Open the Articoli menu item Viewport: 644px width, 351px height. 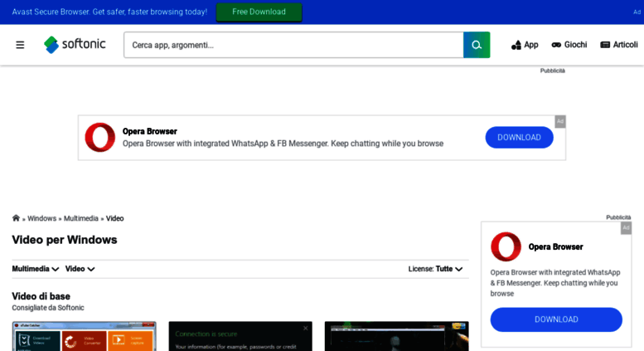(619, 45)
